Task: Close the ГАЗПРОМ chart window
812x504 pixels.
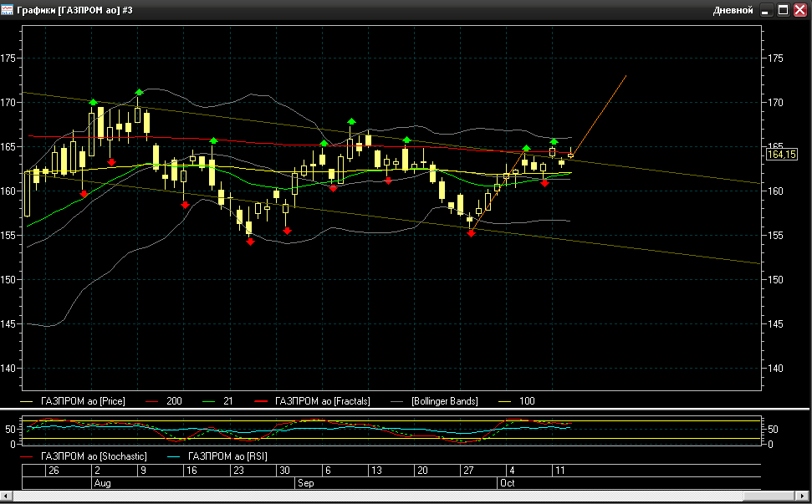Action: coord(800,10)
